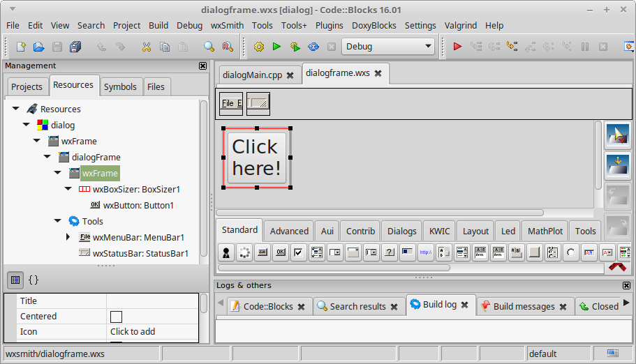Select the wxCheckBox widget in Standard palette
Viewport: 636px width, 364px height.
(298, 252)
